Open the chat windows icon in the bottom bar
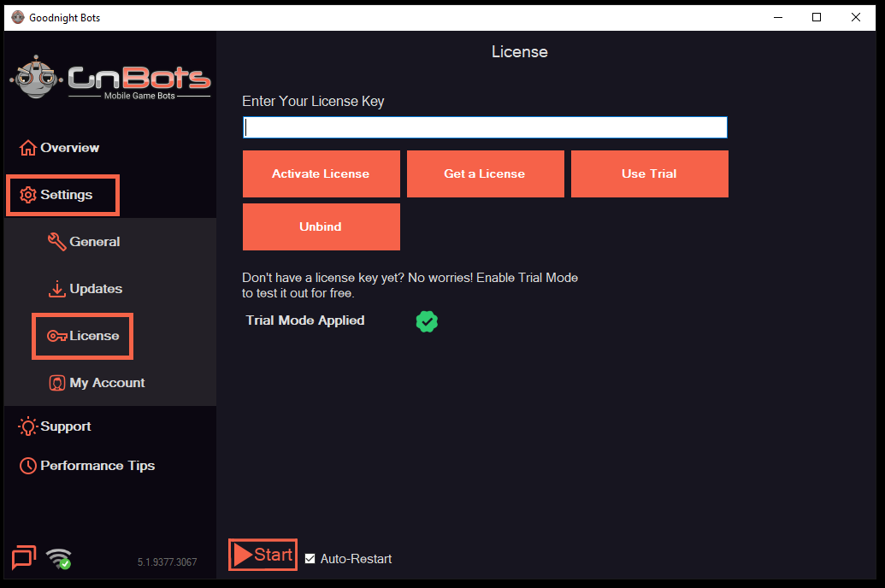The height and width of the screenshot is (588, 885). coord(24,557)
